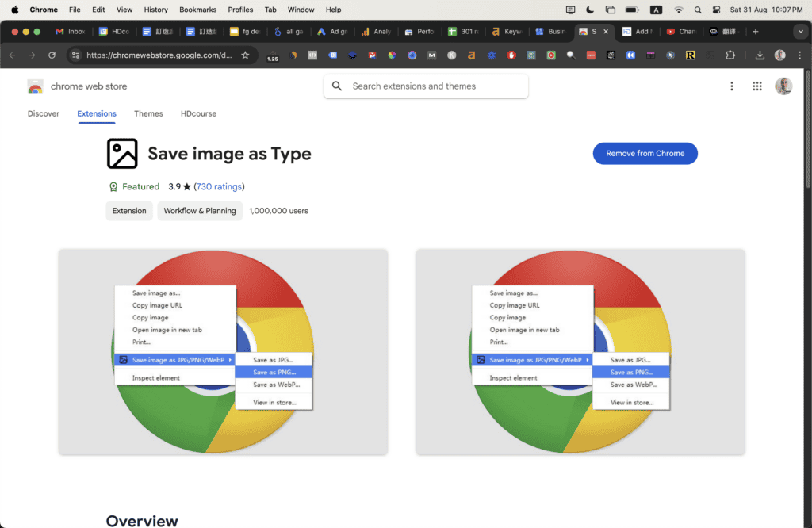Open Spotlight search in the menu bar
The height and width of the screenshot is (528, 812).
[x=698, y=10]
